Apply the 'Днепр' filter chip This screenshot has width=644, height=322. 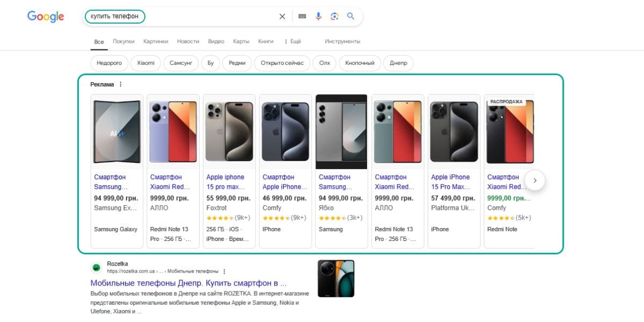(x=398, y=63)
